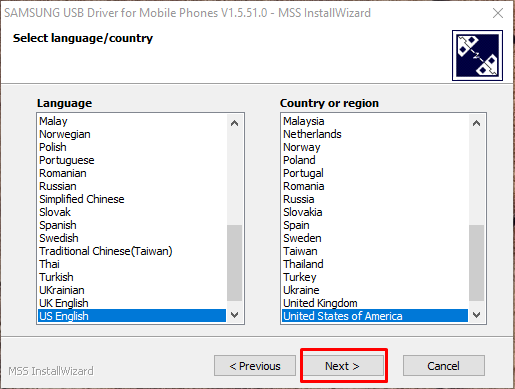Click the Language list scrollbar thumb
The image size is (515, 389).
tap(234, 263)
